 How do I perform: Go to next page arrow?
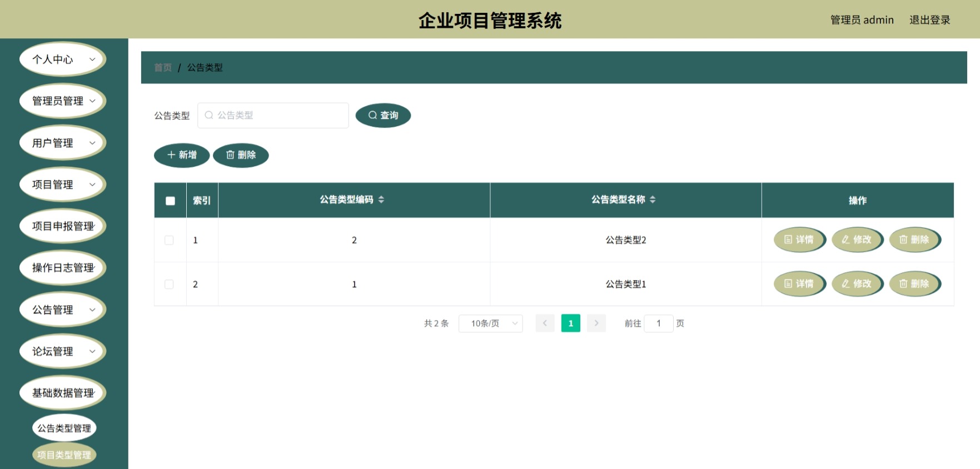[x=596, y=323]
